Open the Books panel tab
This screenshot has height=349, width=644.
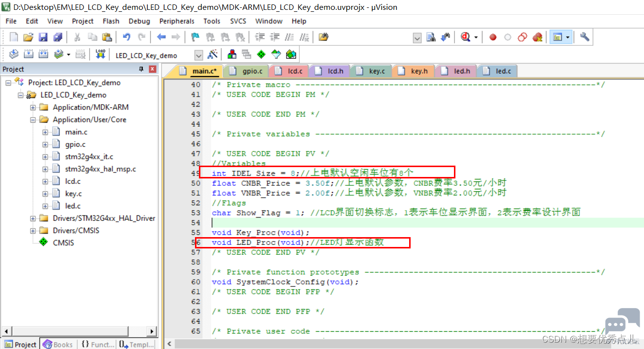point(58,345)
